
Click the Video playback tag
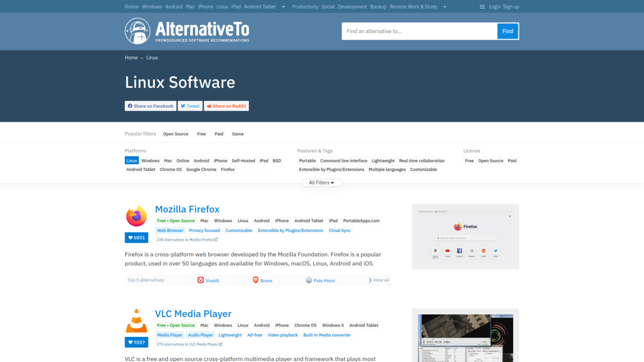(283, 335)
